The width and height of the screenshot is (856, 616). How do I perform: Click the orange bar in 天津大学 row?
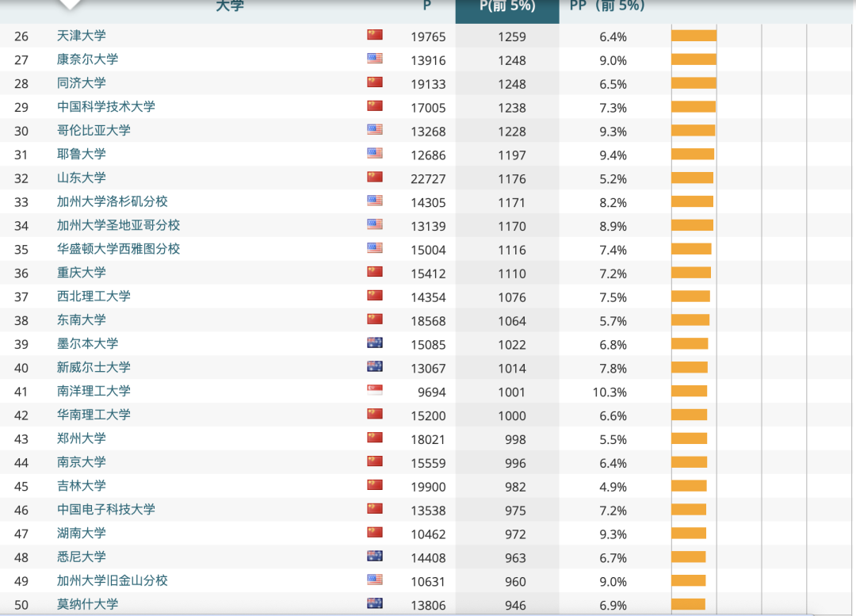(x=694, y=36)
